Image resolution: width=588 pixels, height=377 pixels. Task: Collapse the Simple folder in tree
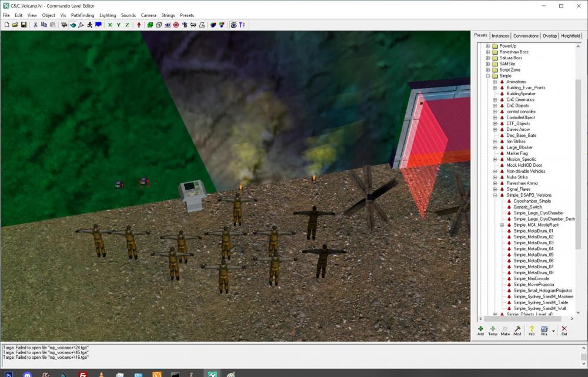487,76
